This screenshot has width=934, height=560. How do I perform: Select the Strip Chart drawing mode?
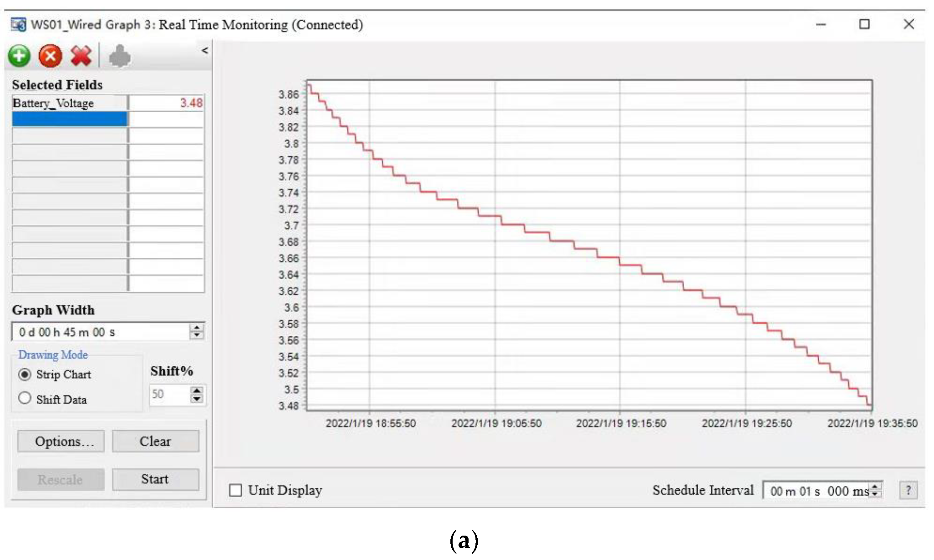[x=25, y=374]
